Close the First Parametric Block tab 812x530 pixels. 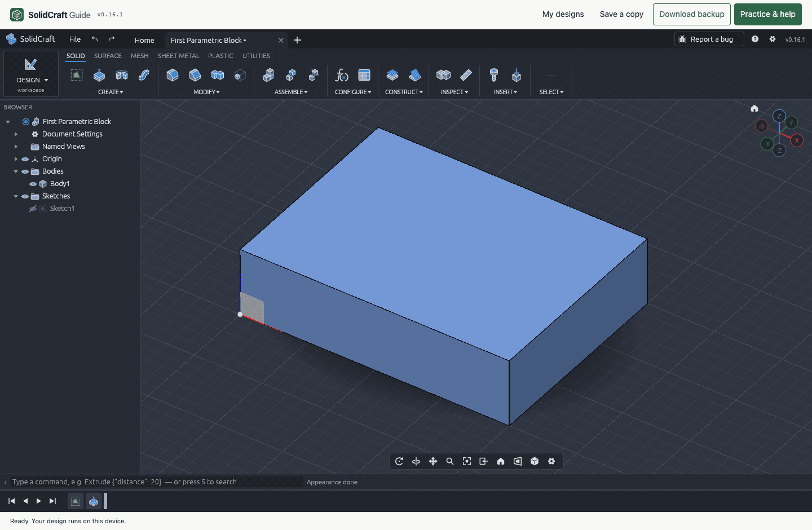(x=281, y=41)
